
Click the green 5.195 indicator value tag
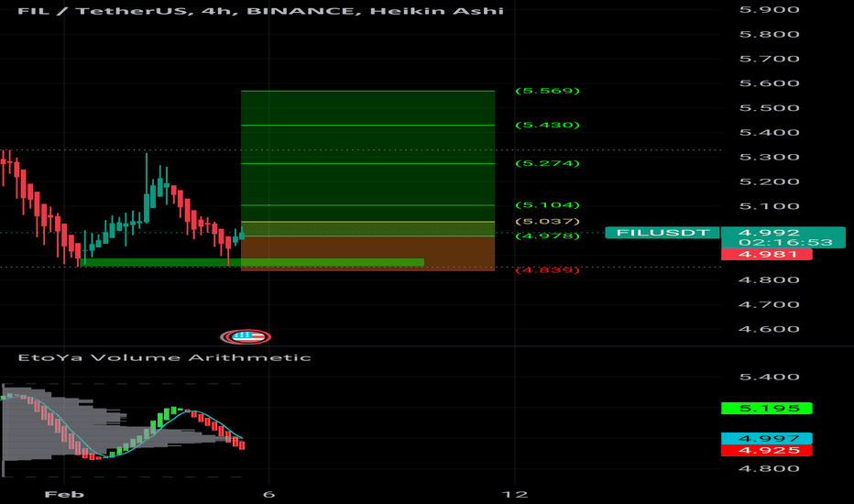pyautogui.click(x=767, y=408)
